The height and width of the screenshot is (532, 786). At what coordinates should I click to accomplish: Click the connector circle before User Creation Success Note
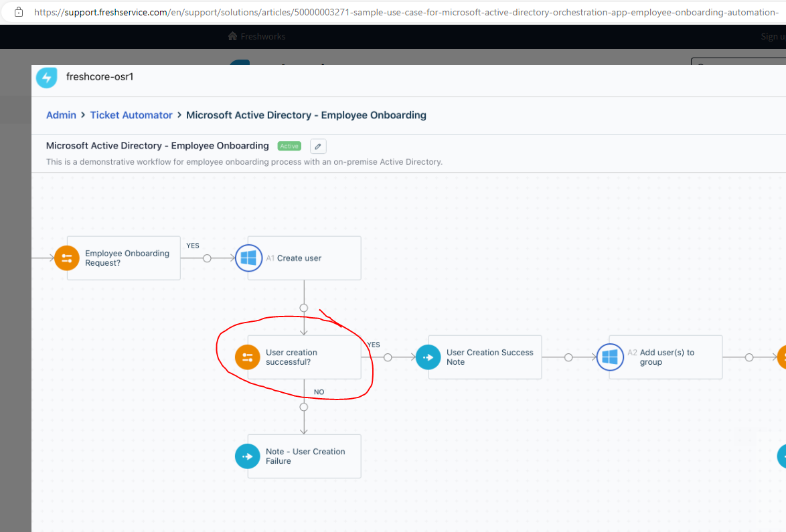tap(388, 357)
